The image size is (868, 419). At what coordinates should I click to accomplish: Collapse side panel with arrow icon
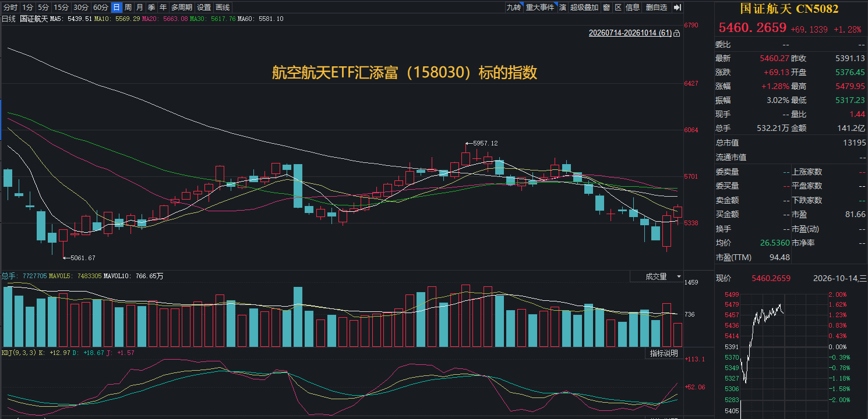(678, 8)
